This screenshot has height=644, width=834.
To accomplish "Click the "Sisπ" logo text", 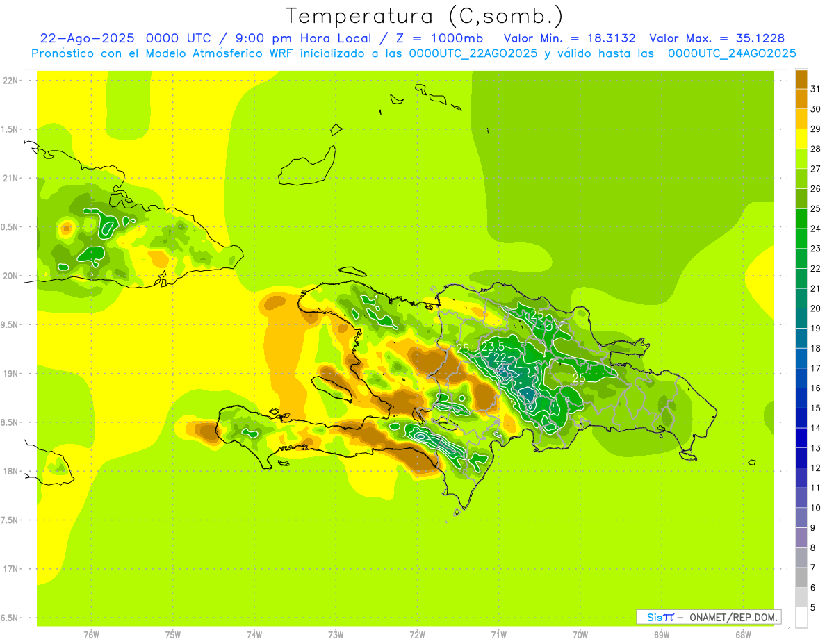I will (x=660, y=617).
